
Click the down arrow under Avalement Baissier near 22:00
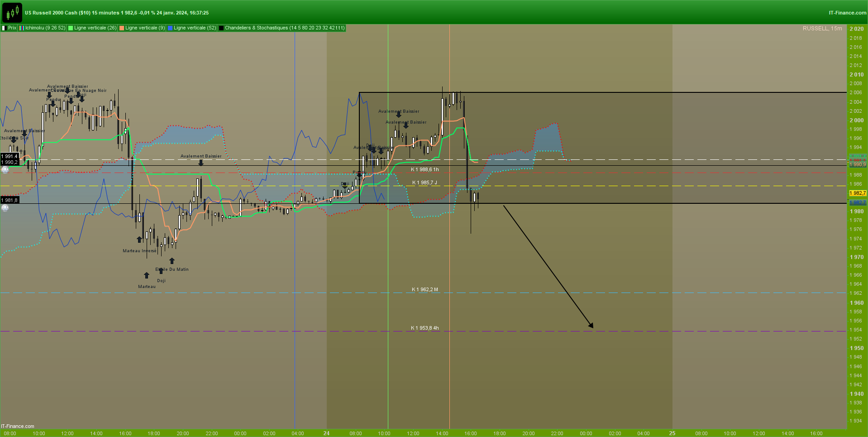point(201,163)
